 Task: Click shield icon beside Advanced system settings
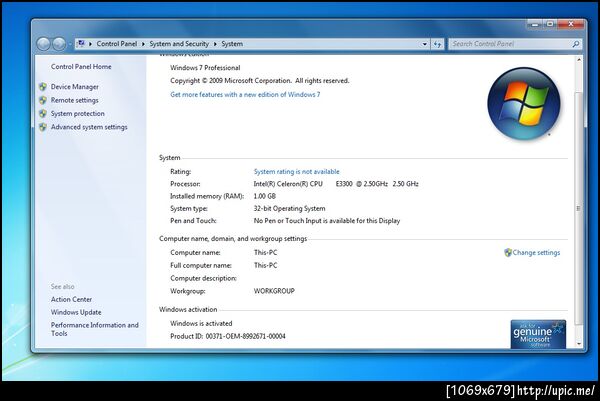click(x=43, y=127)
